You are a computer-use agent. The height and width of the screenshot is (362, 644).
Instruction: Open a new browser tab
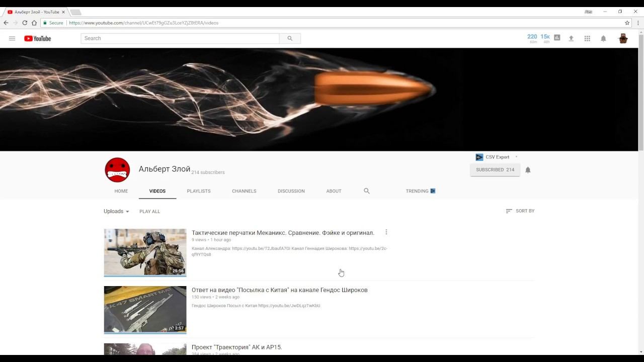[75, 12]
